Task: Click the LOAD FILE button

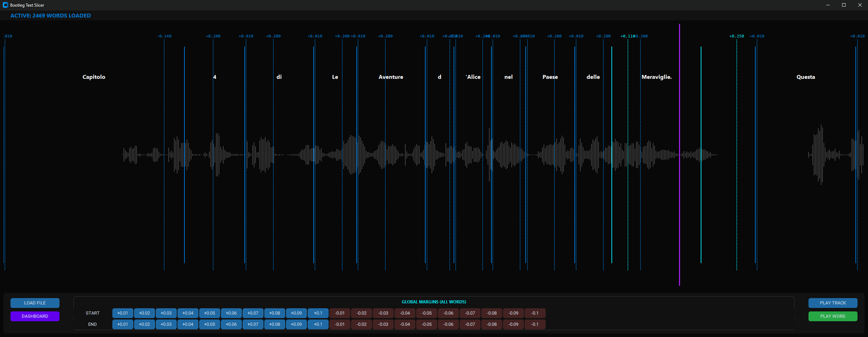Action: coord(35,303)
